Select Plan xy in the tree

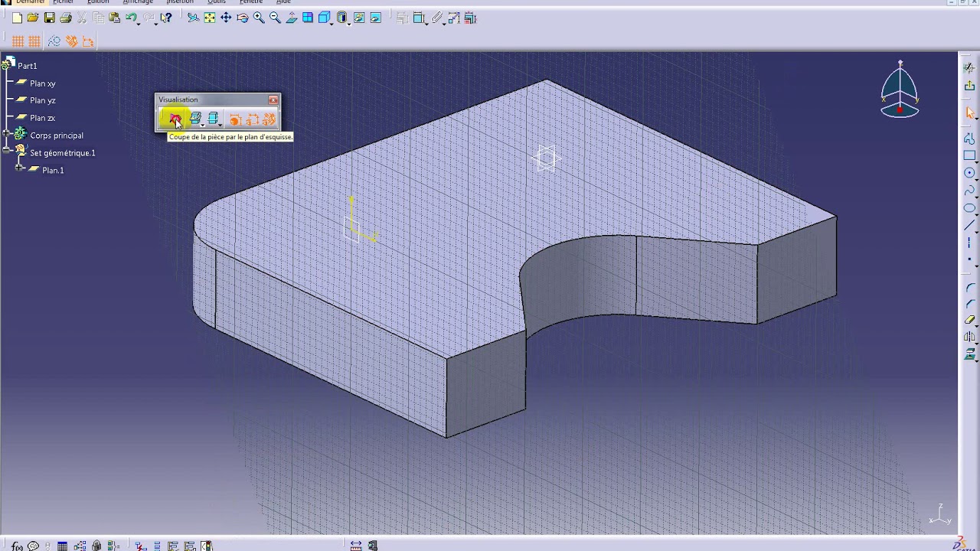click(43, 83)
